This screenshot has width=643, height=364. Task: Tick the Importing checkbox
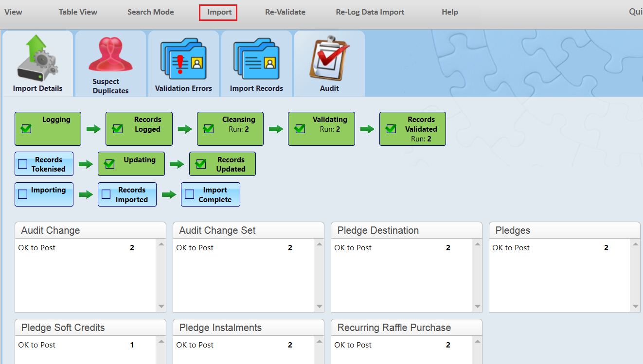pos(22,194)
